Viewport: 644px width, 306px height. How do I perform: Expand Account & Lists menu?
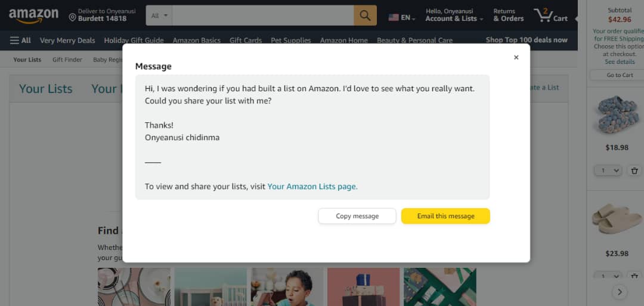pyautogui.click(x=454, y=15)
